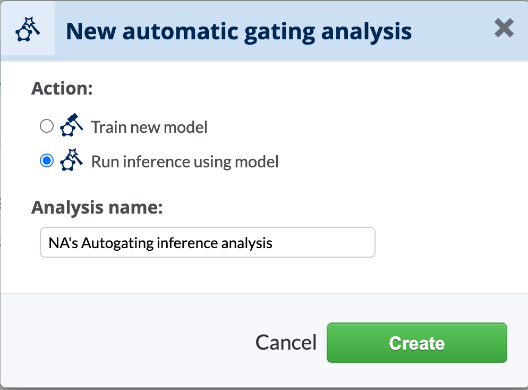Click the empty space inside the name field after the text
528x390 pixels.
323,242
